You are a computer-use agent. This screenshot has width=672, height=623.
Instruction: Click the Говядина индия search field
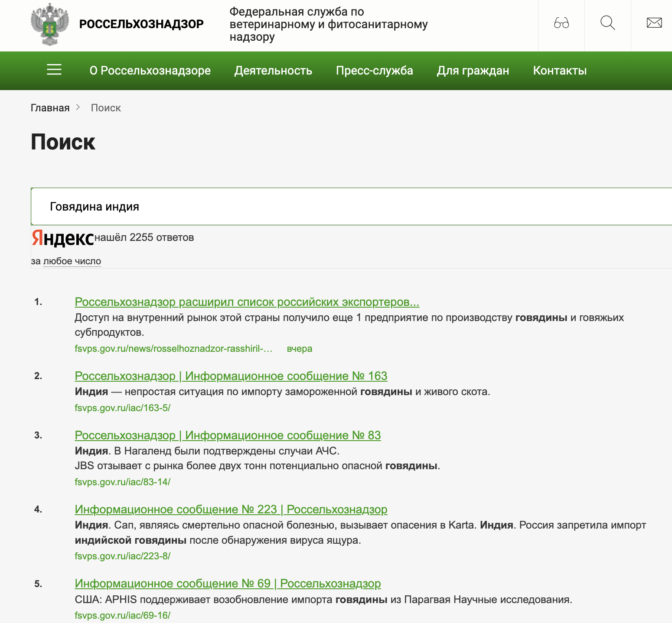click(352, 207)
